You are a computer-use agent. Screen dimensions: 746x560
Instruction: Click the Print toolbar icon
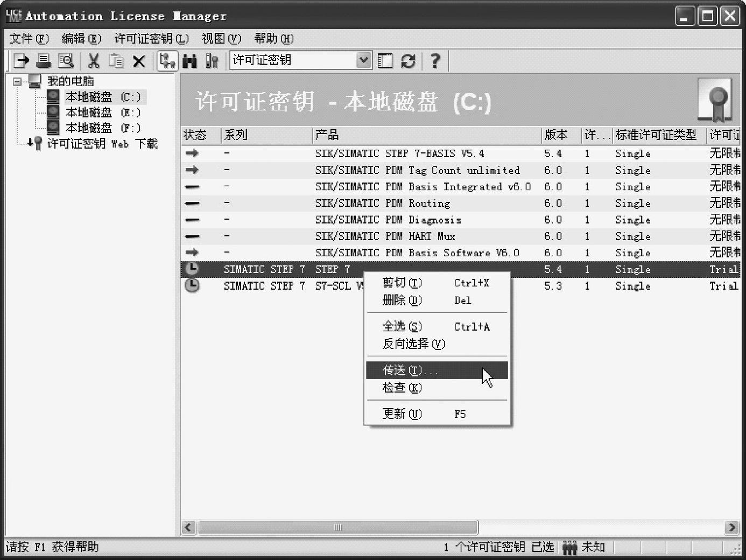coord(43,61)
